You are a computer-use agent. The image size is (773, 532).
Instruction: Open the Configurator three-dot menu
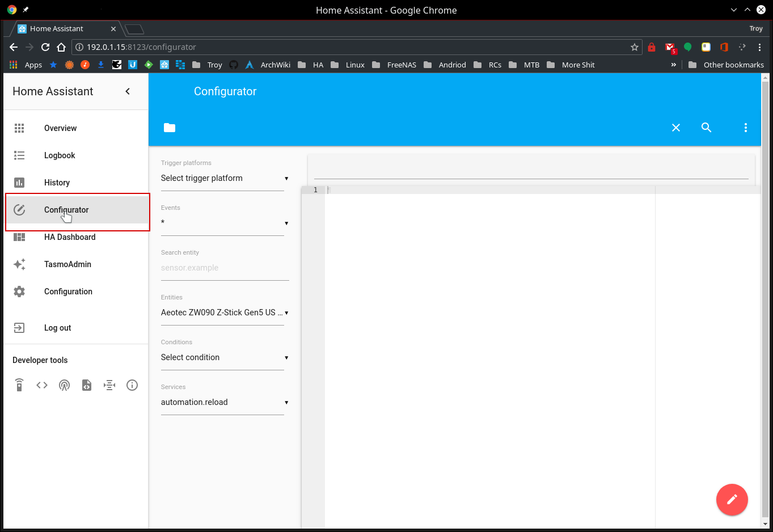coord(746,128)
